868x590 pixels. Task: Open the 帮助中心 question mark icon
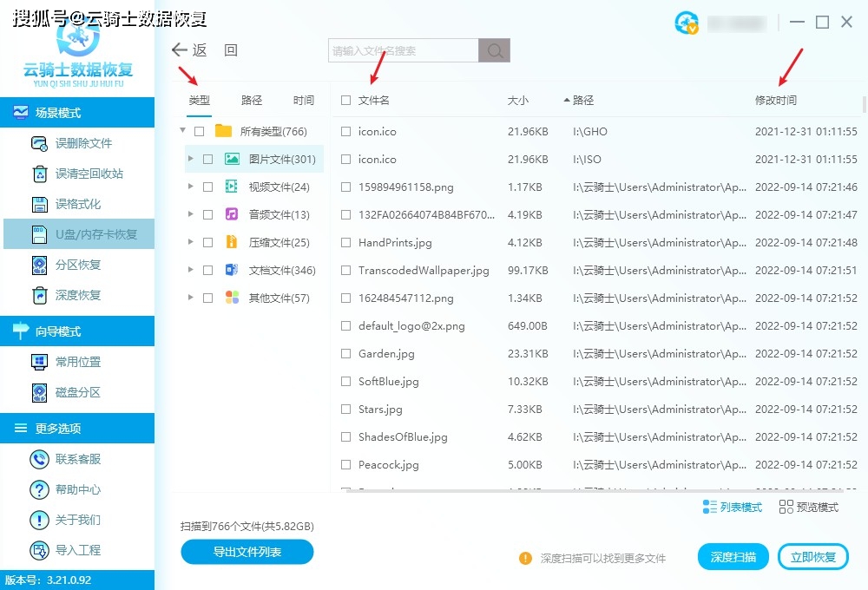39,489
